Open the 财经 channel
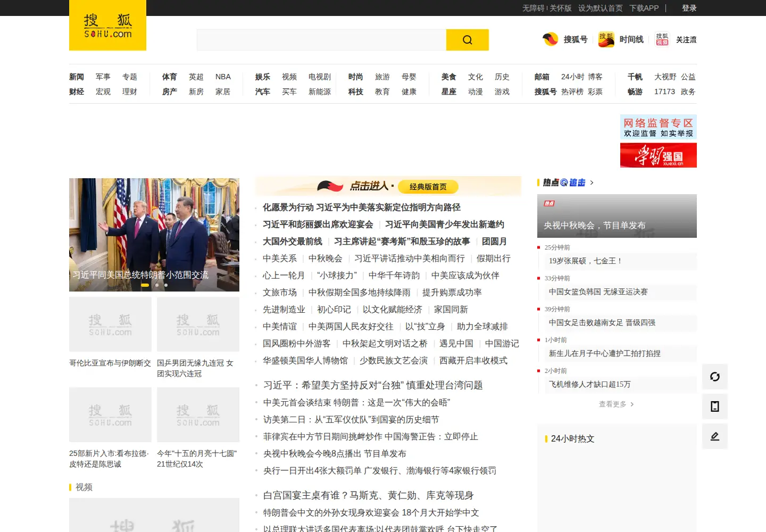Screen dimensions: 766x532 click(77, 92)
